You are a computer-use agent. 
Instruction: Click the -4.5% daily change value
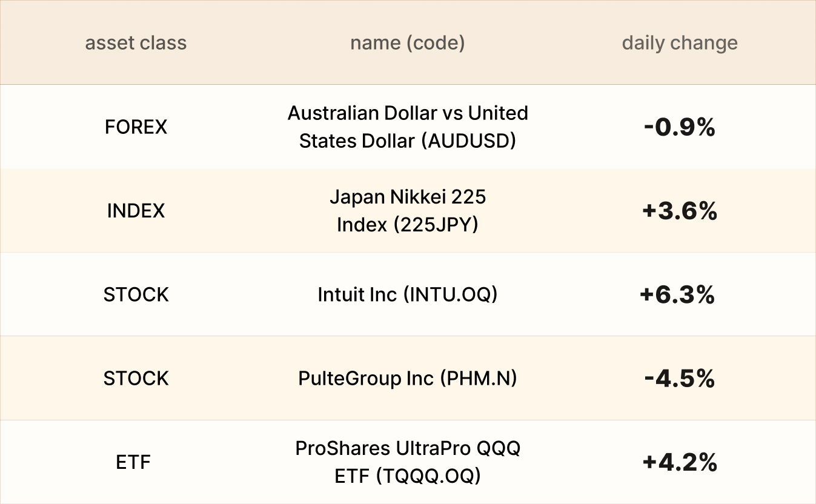coord(680,379)
